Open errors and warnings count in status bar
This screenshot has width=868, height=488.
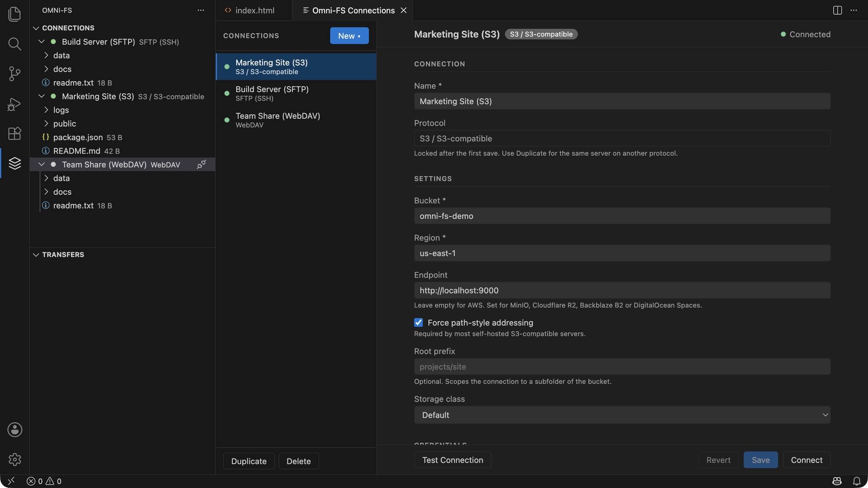(44, 481)
